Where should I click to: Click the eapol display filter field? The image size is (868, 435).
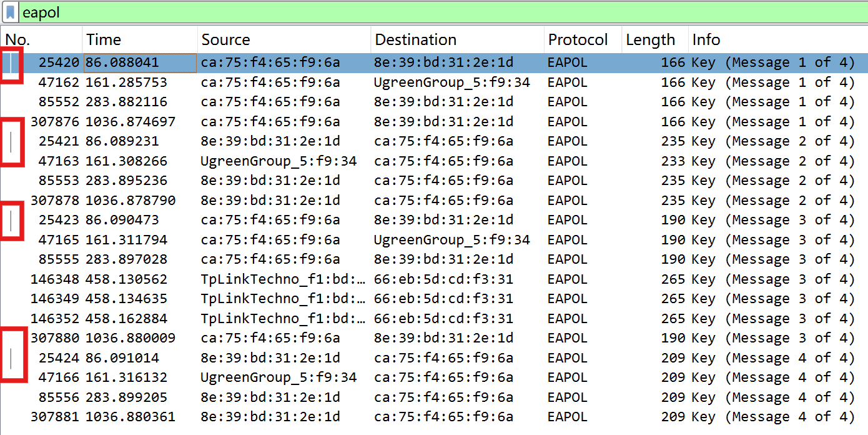click(437, 12)
